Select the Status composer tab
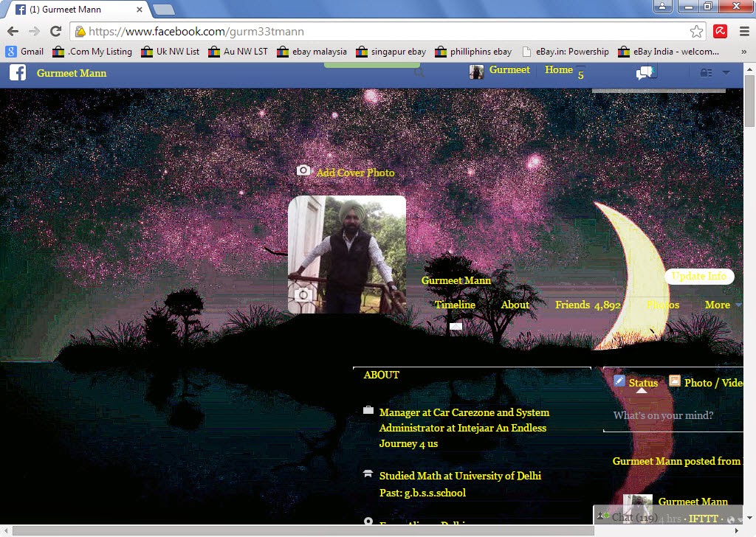Screen dimensions: 756x537 [x=643, y=383]
